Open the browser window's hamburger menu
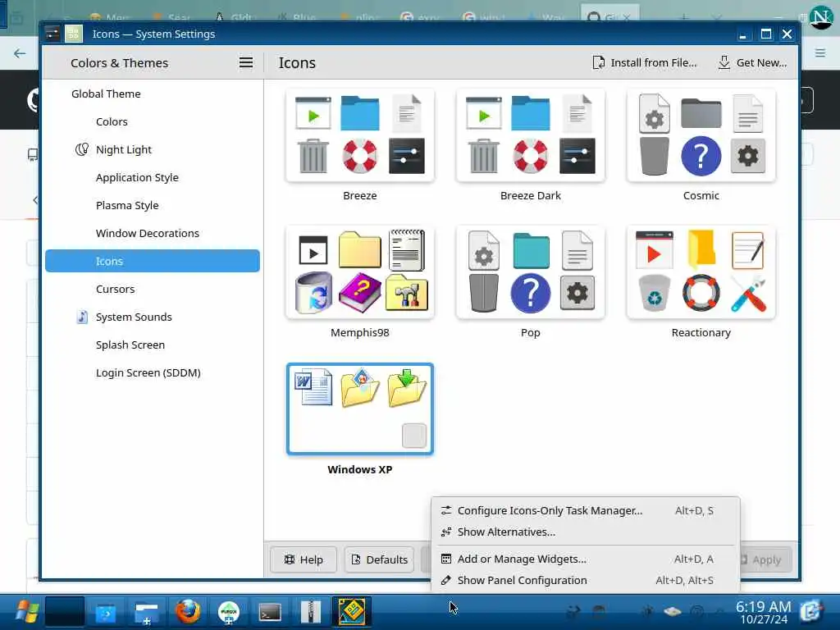 (x=820, y=52)
